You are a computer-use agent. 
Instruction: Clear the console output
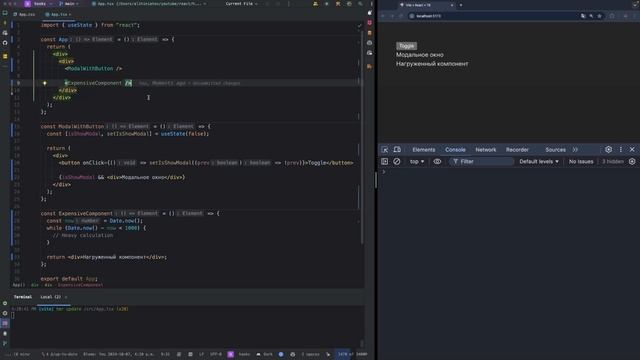point(397,162)
